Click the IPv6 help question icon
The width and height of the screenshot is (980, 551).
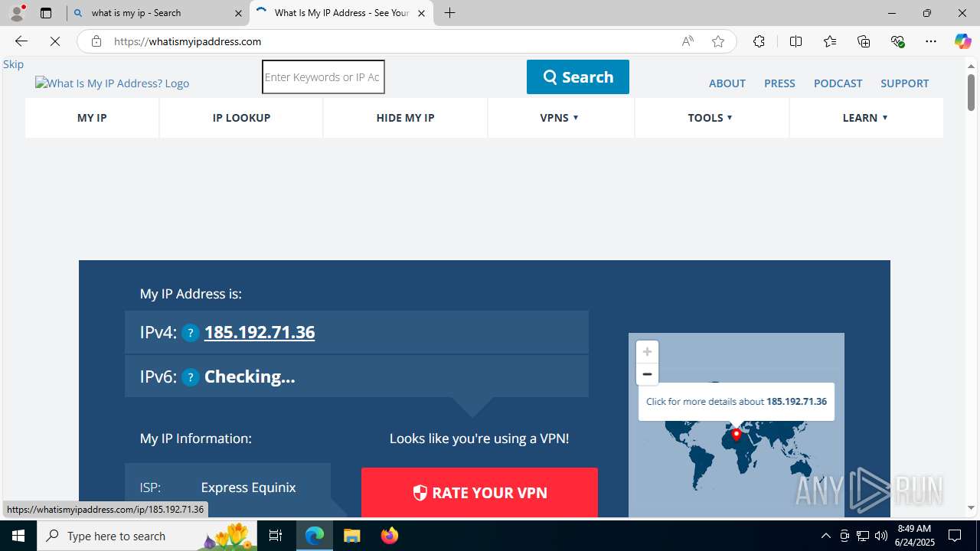(191, 377)
